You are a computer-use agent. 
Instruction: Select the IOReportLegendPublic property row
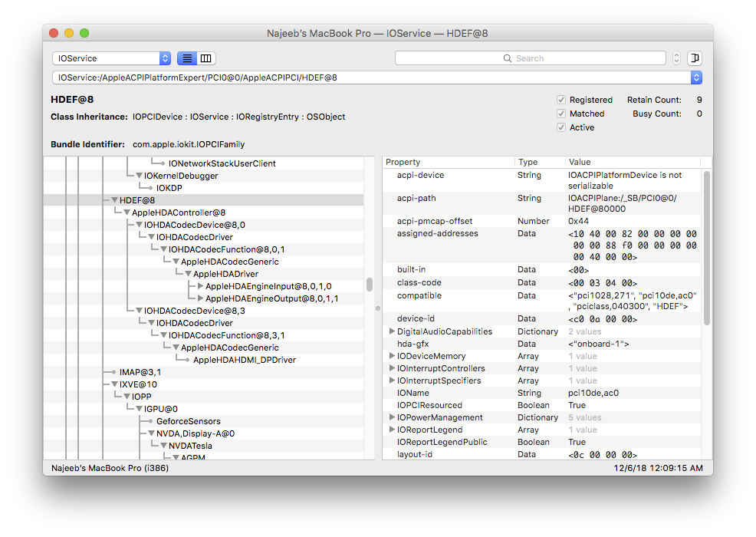click(542, 442)
